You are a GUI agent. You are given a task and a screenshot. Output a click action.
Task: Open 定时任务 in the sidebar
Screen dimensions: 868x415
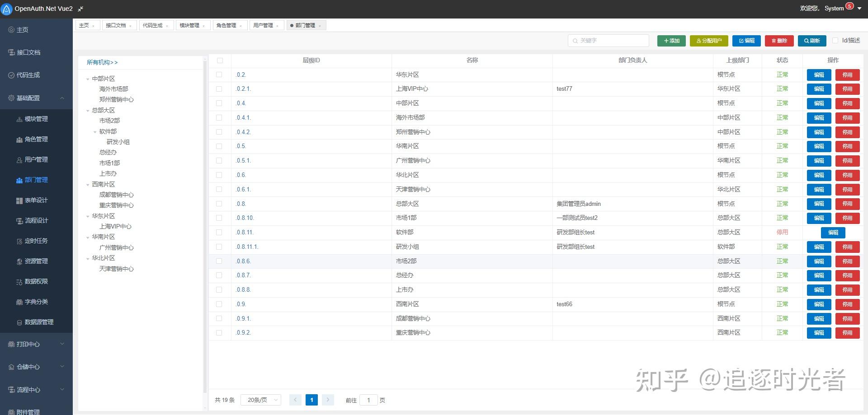click(36, 241)
